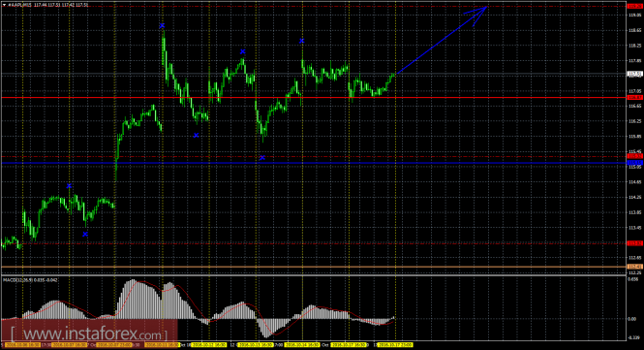Select the orange horizontal level label near 112.4
The width and height of the screenshot is (644, 350).
pyautogui.click(x=635, y=267)
